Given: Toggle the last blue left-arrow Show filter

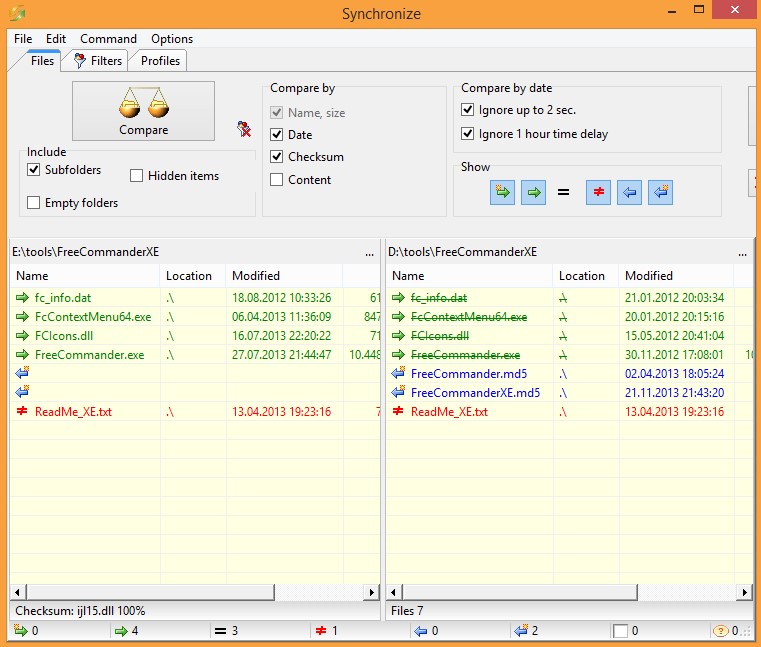Looking at the screenshot, I should tap(660, 193).
